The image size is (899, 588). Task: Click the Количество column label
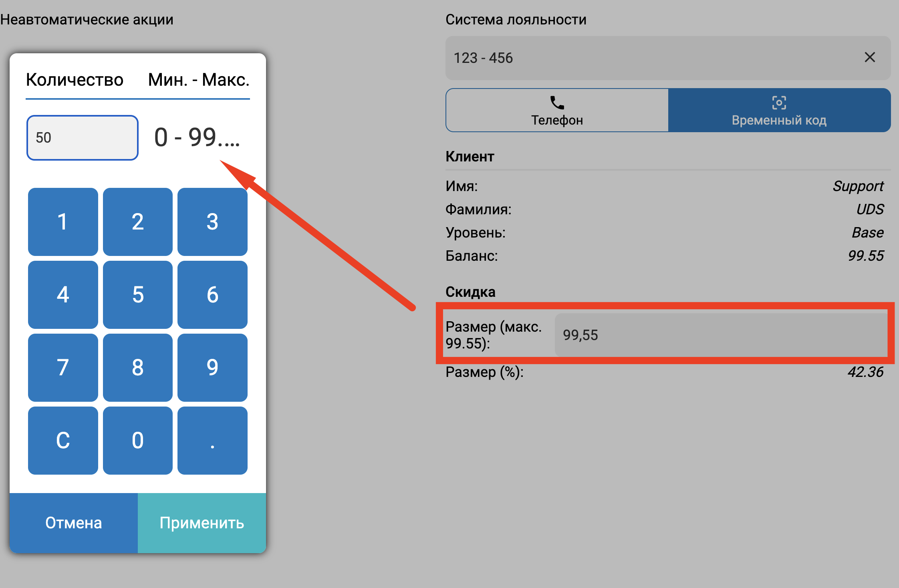[x=75, y=80]
